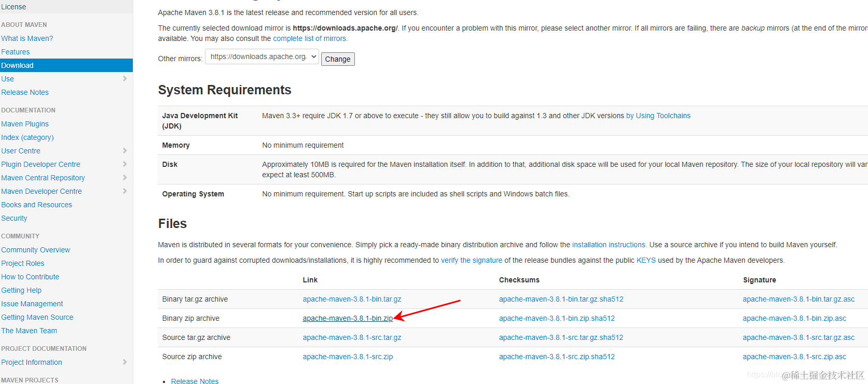The width and height of the screenshot is (868, 384).
Task: Open the KEYS link
Action: tap(646, 260)
